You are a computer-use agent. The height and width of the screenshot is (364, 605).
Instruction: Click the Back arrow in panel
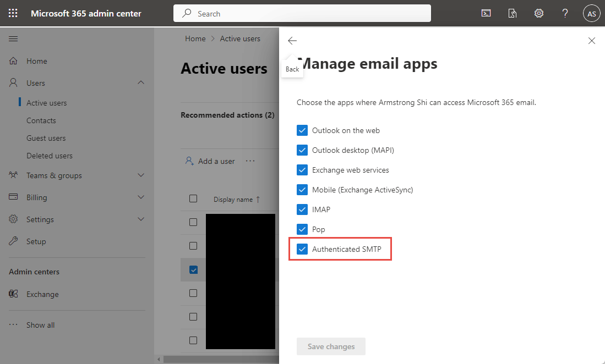292,41
